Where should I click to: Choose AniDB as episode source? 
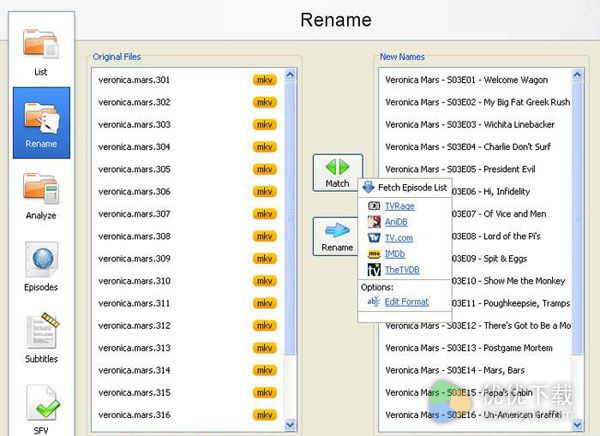[396, 222]
